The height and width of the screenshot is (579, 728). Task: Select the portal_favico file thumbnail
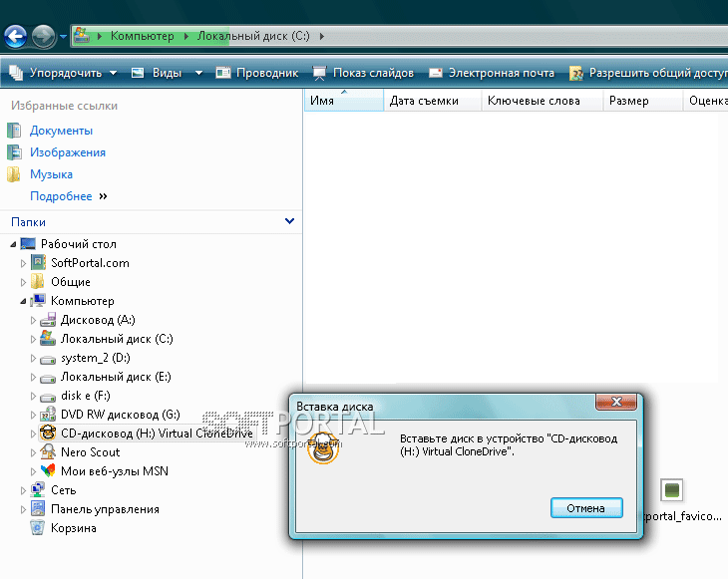[x=672, y=490]
